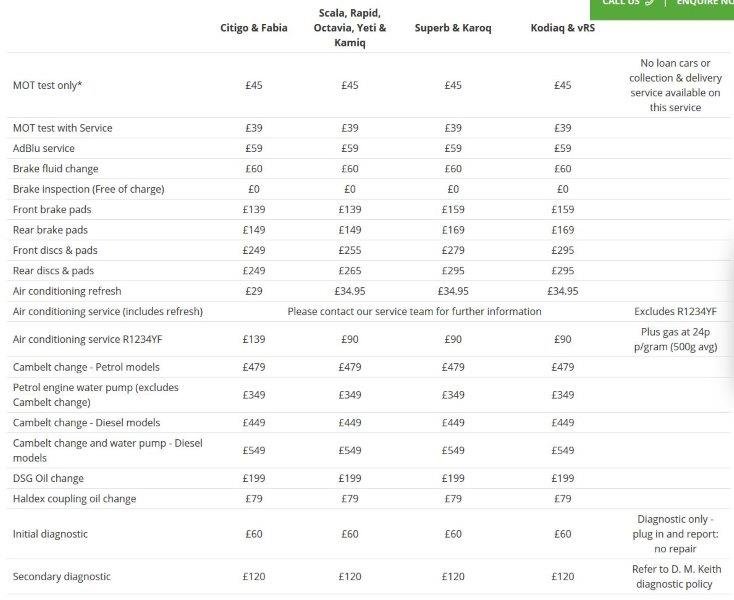Click the Brake fluid change row label

56,168
